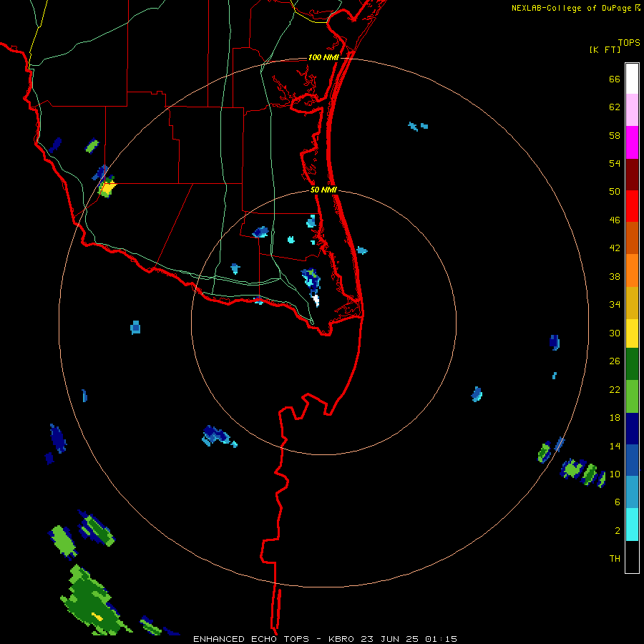The width and height of the screenshot is (644, 644).
Task: Select the orange legend swatch near 38
Action: point(632,270)
